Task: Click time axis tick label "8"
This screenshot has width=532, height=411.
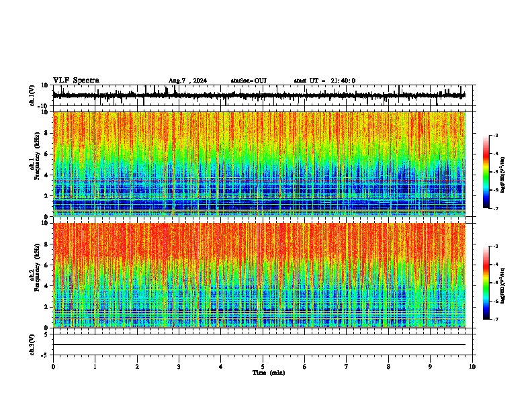Action: click(388, 367)
